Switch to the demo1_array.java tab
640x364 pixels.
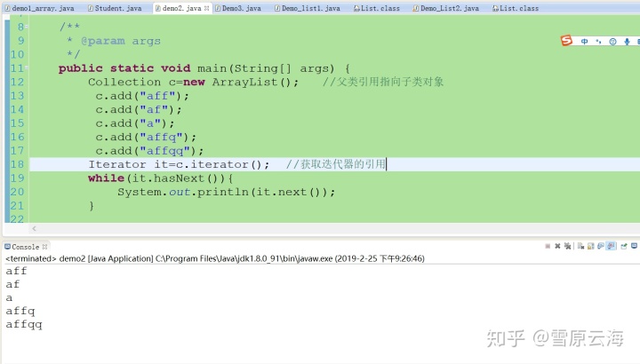tap(40, 8)
